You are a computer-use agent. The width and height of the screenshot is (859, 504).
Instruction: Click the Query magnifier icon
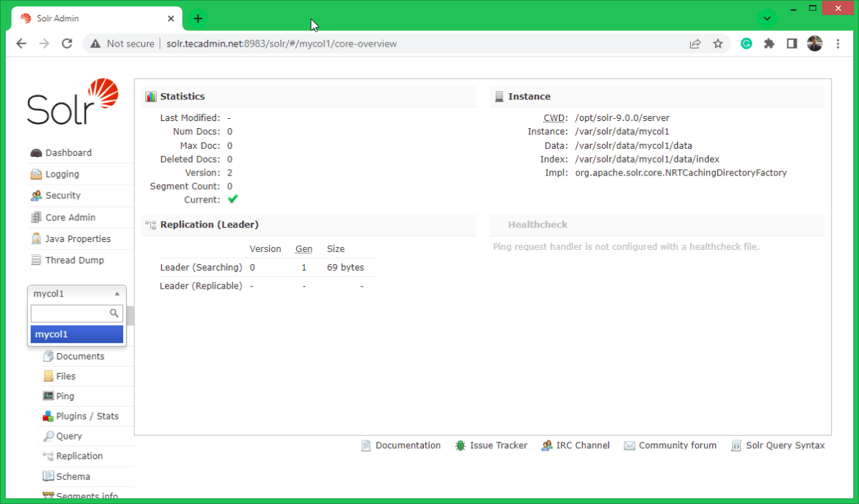[49, 436]
